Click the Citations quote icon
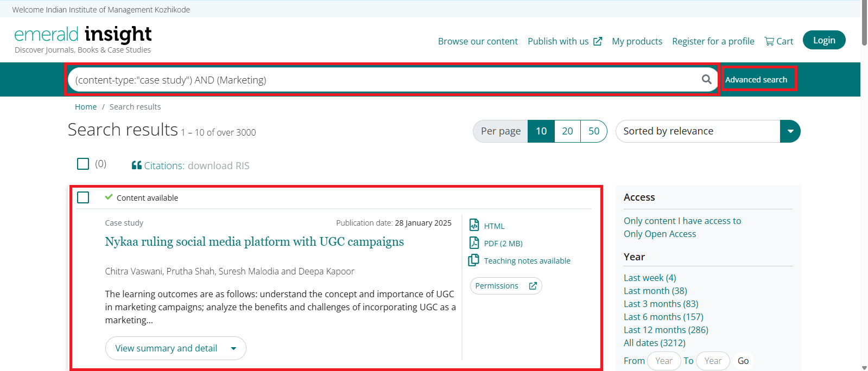The width and height of the screenshot is (868, 371). pyautogui.click(x=137, y=165)
